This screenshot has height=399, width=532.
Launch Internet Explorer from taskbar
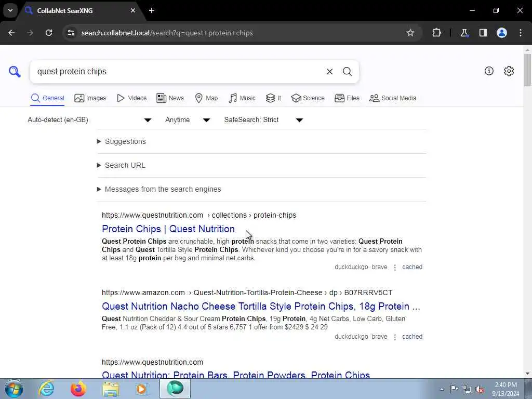coord(46,389)
